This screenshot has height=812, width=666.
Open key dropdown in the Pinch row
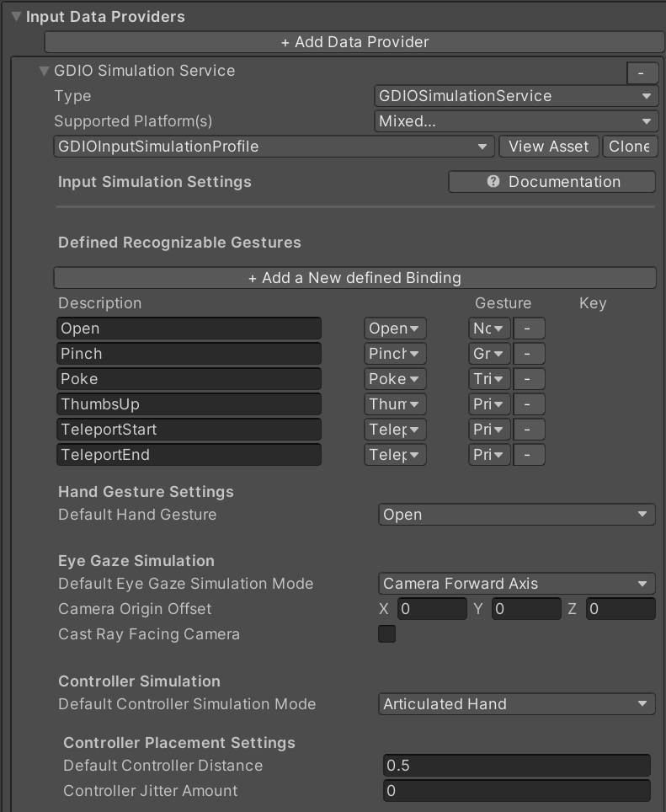click(489, 354)
